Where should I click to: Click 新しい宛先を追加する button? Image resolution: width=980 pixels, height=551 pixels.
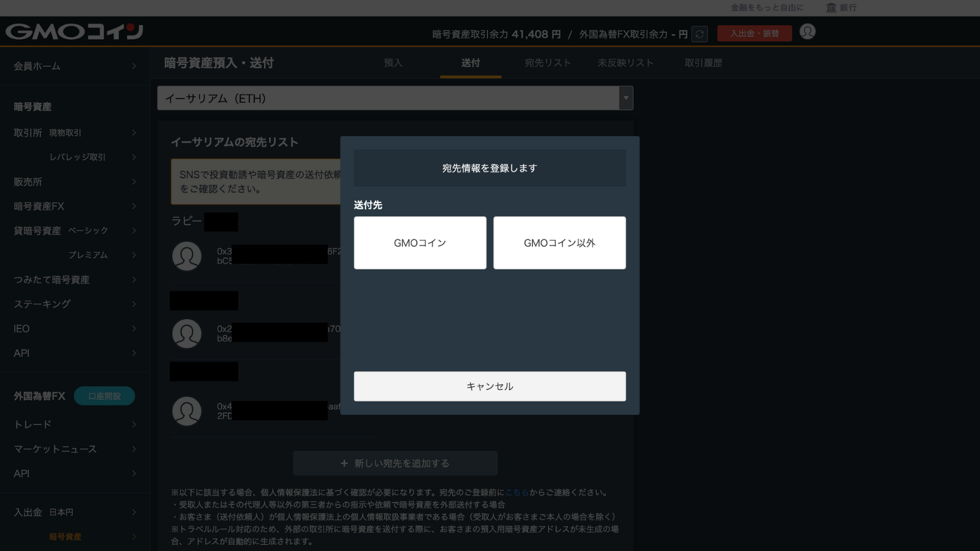tap(395, 463)
